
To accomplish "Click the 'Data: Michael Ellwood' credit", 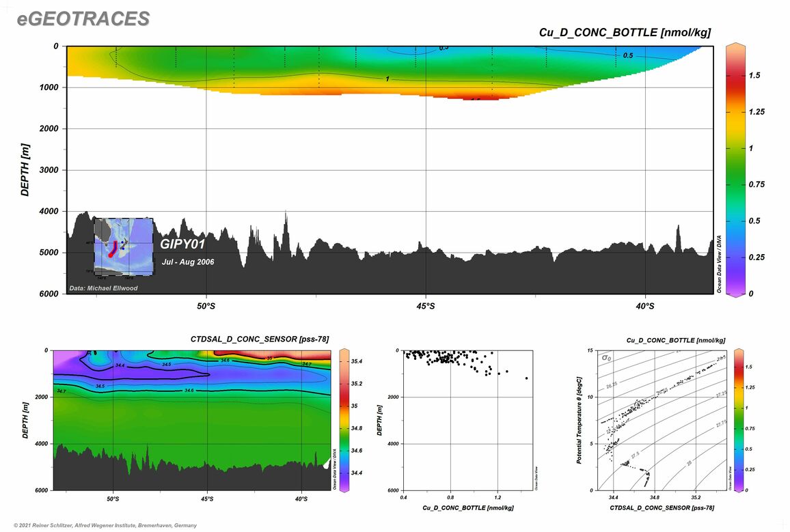I will pos(103,288).
